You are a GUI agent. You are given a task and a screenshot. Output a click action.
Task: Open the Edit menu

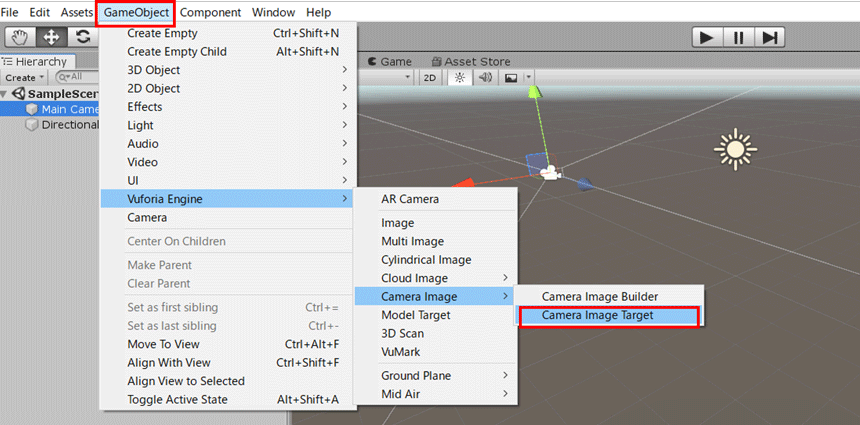point(39,12)
